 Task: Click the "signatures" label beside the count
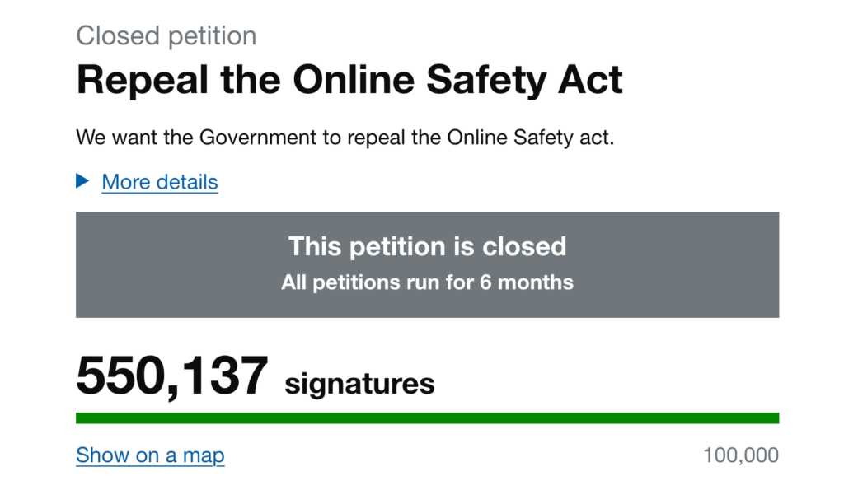coord(359,383)
